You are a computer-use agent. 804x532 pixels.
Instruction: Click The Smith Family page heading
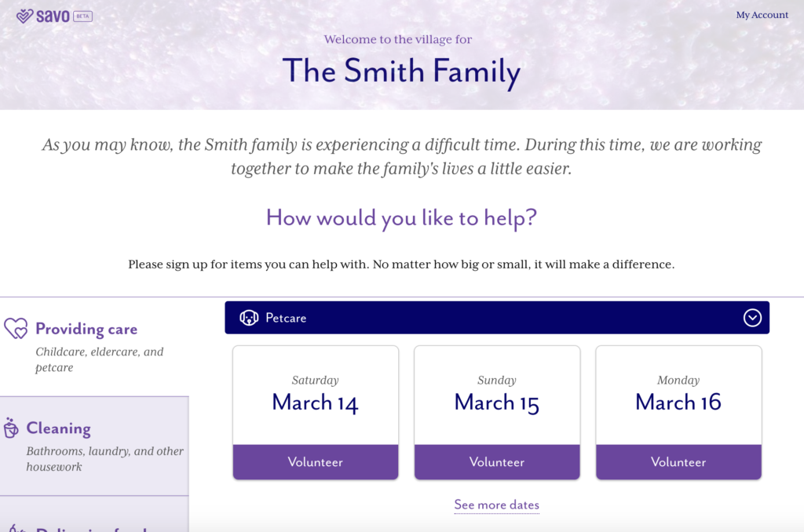pos(401,71)
